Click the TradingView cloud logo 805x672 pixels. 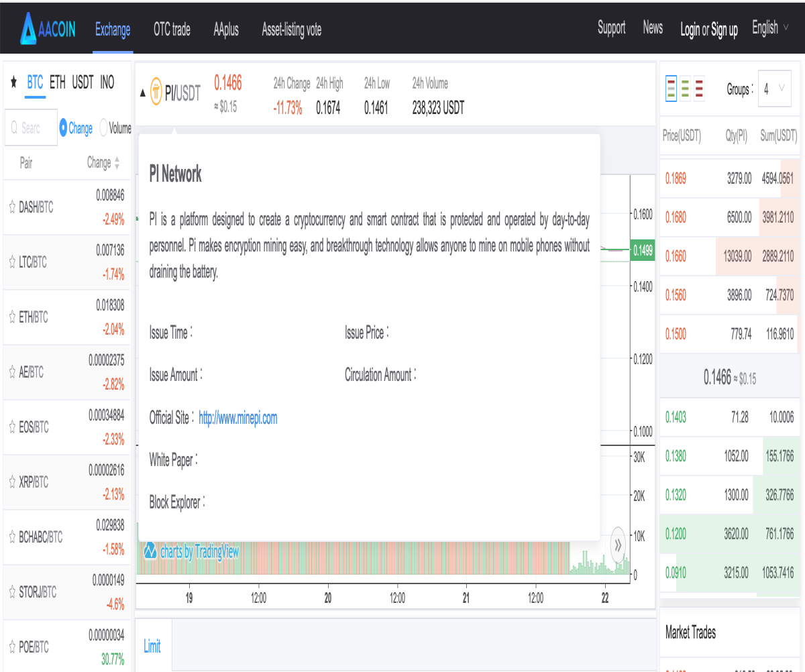click(x=150, y=551)
